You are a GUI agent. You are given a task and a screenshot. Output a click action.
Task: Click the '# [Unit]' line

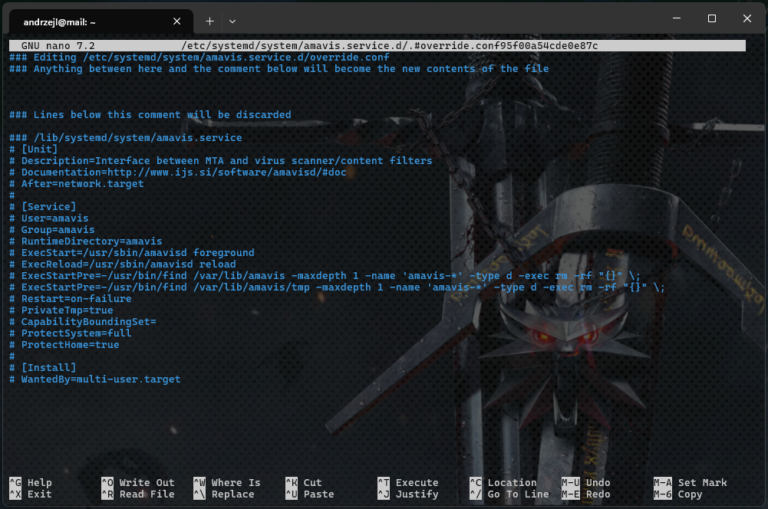pos(33,149)
